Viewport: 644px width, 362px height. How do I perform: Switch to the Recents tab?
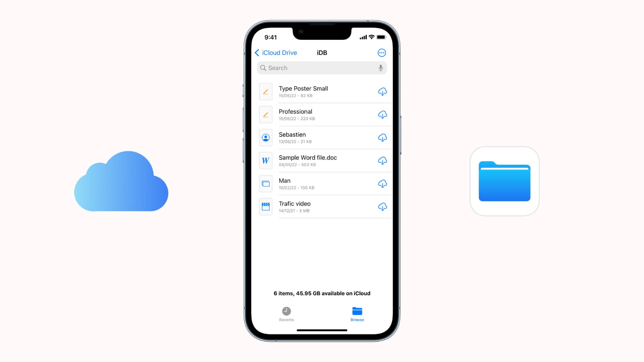click(287, 314)
